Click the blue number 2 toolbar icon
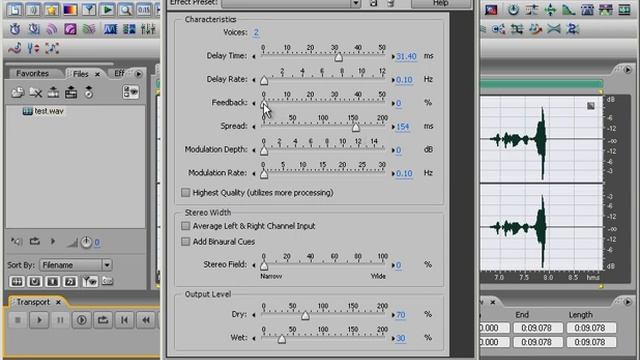The height and width of the screenshot is (360, 640). point(573,29)
